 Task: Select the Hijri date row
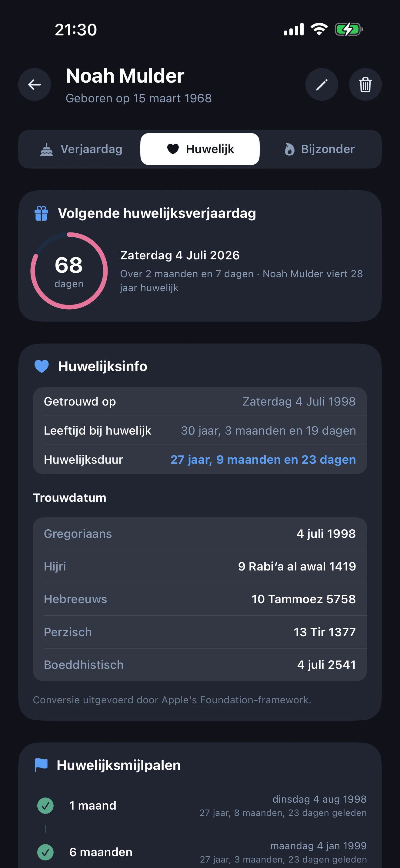tap(200, 567)
